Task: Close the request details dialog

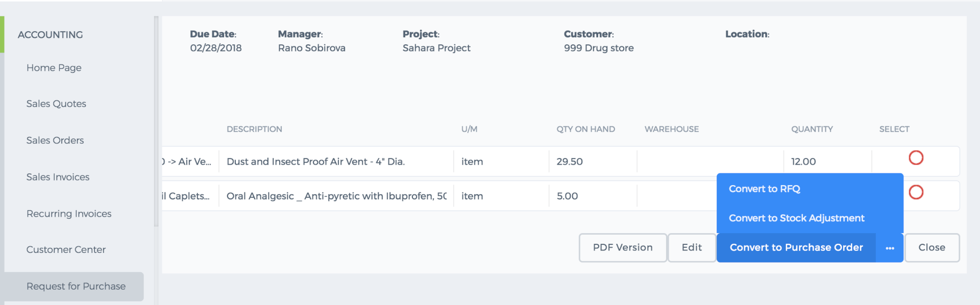Action: point(932,248)
